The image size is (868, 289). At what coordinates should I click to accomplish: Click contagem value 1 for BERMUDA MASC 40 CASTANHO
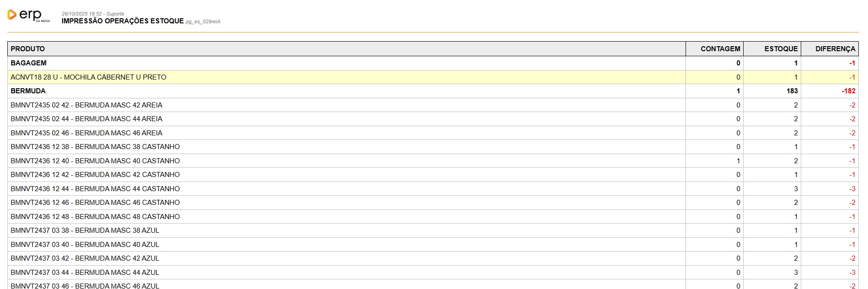click(x=738, y=161)
